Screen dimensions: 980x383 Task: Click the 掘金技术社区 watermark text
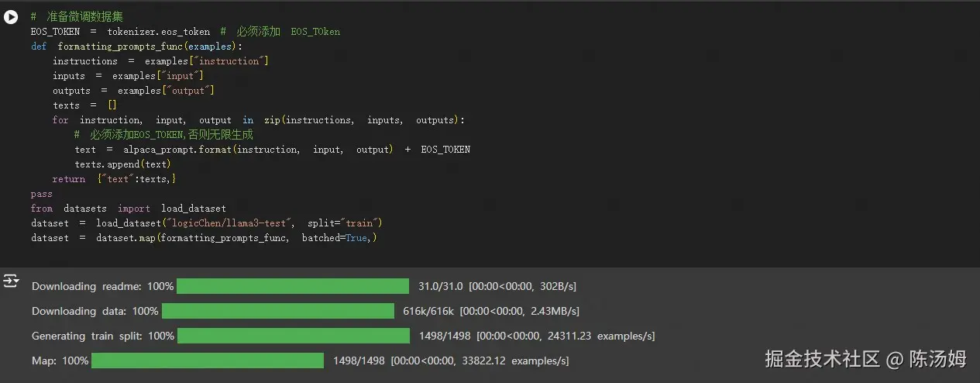click(x=822, y=359)
